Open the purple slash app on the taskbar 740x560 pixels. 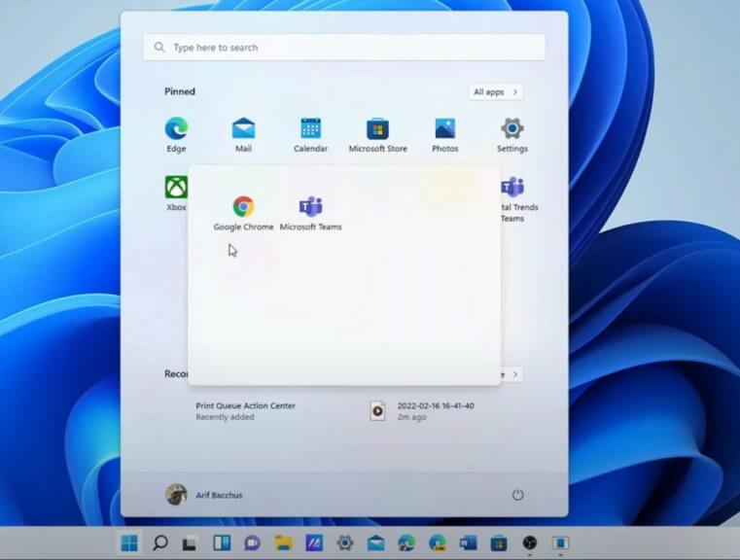click(314, 543)
